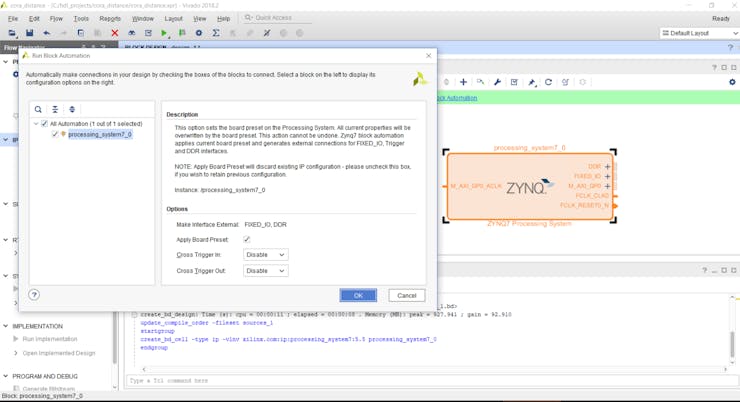Click crossed-tools icon in main toolbar
The image size is (740, 402).
coord(267,33)
